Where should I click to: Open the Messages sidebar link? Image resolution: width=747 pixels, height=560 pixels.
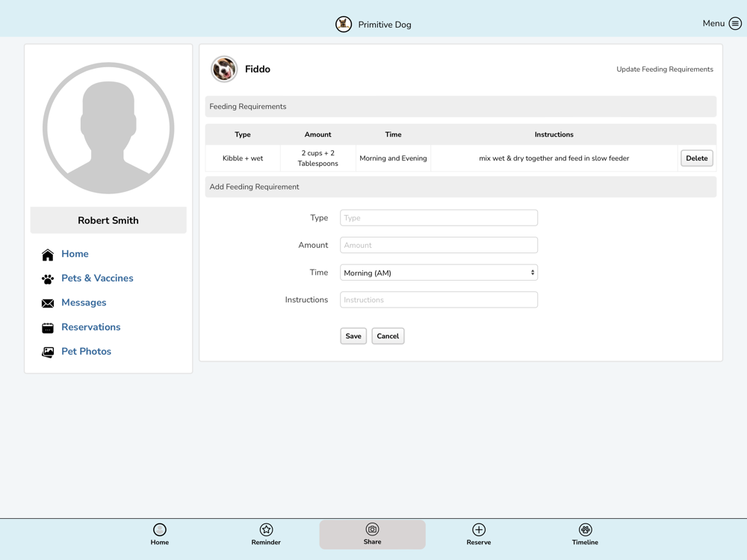(84, 302)
